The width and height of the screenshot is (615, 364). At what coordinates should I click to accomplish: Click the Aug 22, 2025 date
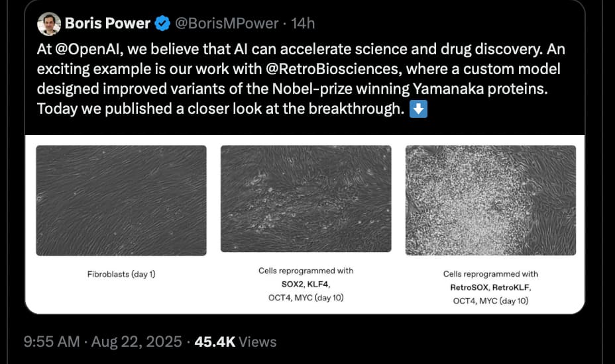pyautogui.click(x=136, y=342)
